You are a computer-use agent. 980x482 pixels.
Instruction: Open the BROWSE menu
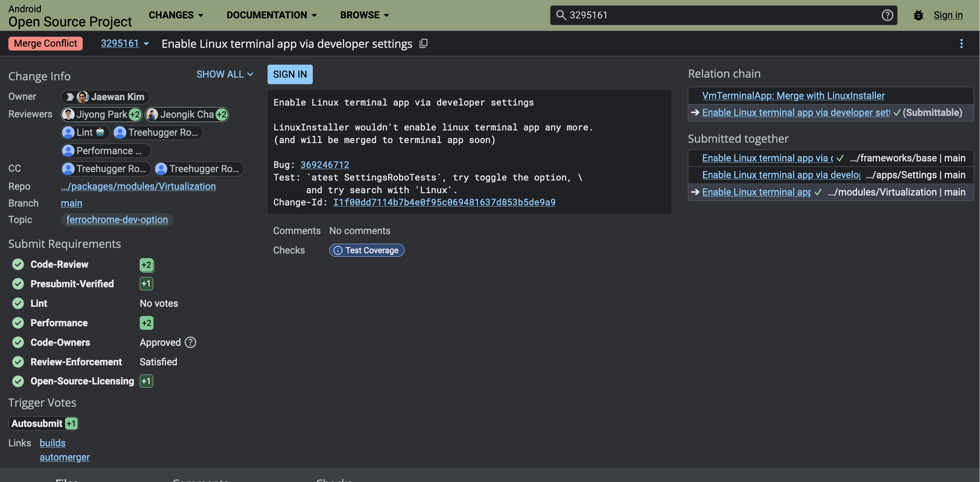[364, 15]
